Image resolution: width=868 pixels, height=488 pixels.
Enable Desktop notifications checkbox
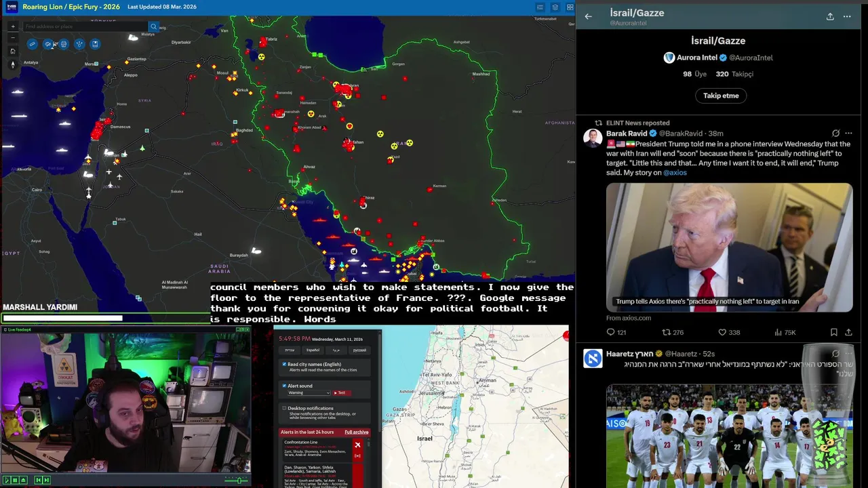tap(284, 408)
